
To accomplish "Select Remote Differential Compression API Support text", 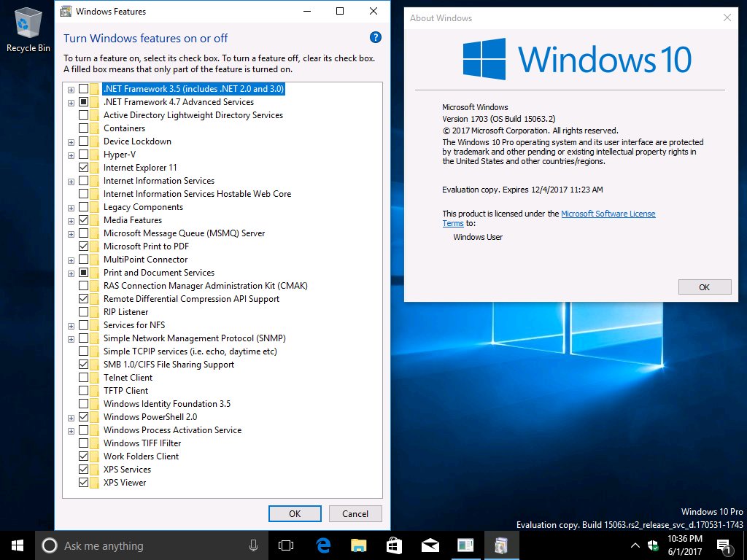I will [x=192, y=299].
